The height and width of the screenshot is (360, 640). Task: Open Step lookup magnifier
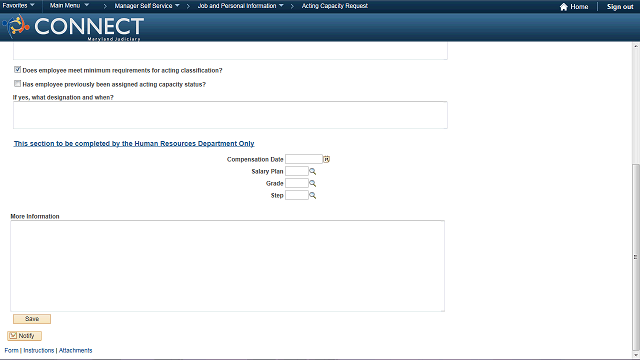tap(312, 196)
